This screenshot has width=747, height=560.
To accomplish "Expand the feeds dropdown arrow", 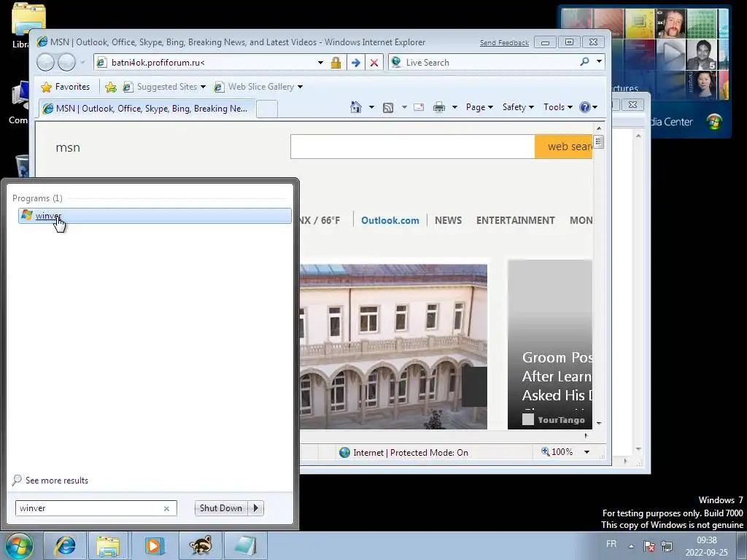I will 404,107.
